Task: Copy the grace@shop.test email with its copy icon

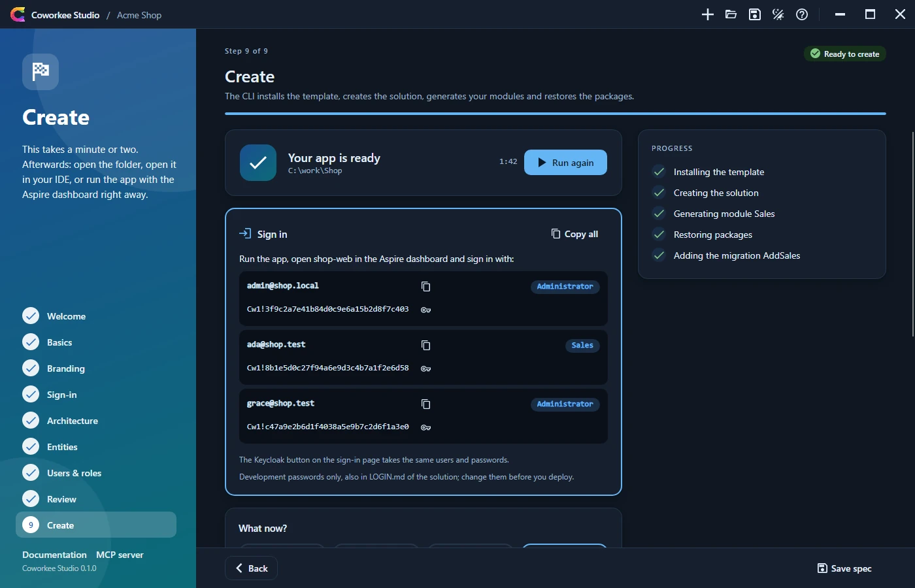Action: 425,404
